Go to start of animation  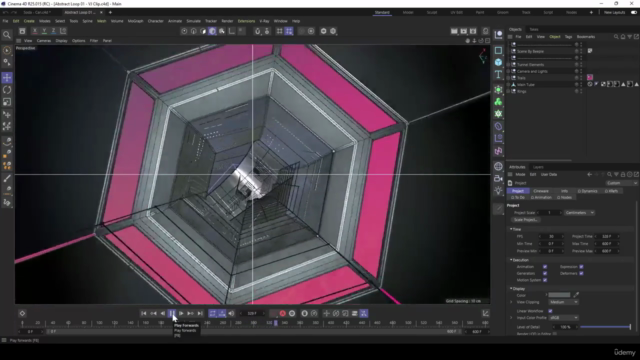point(143,313)
